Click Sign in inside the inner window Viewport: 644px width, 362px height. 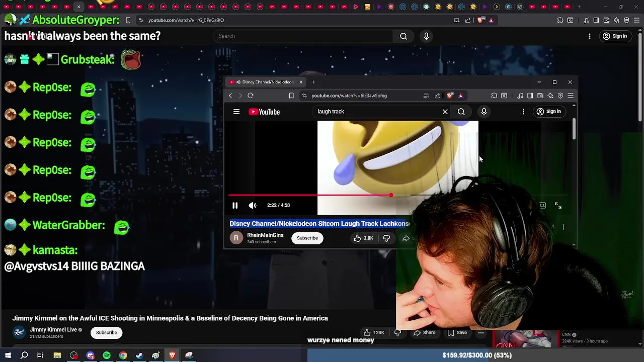pos(548,112)
